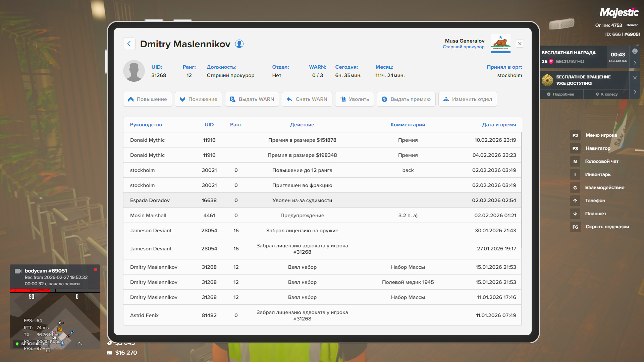
Task: Click the F6 hide hints key icon
Action: (x=575, y=227)
